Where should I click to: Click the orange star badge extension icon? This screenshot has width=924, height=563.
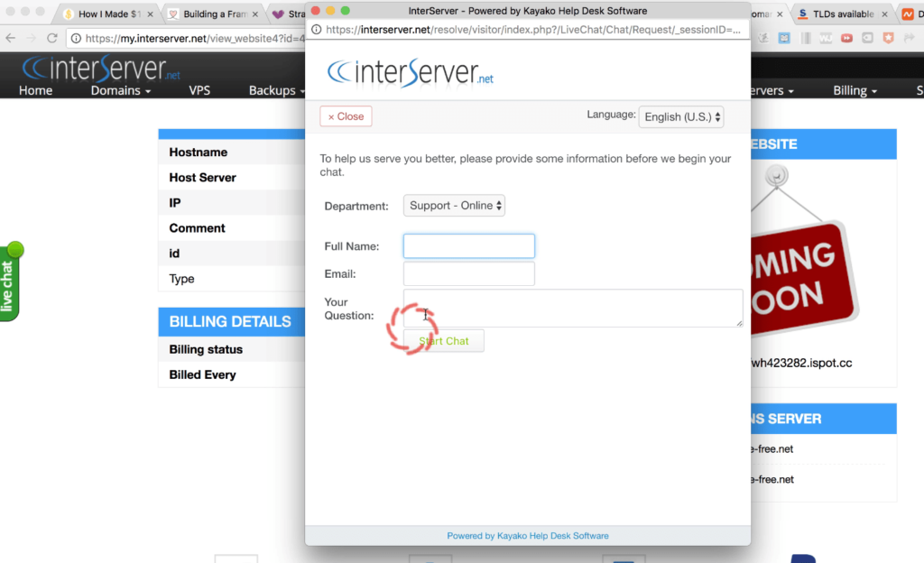click(888, 38)
